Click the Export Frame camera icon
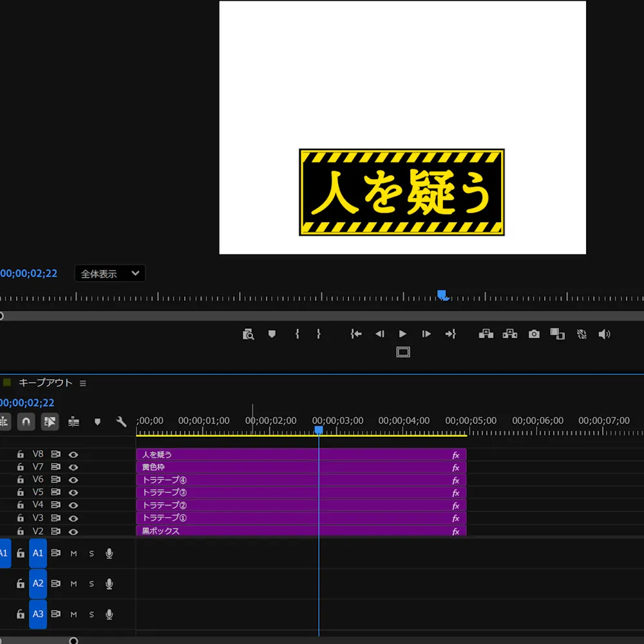 point(533,334)
